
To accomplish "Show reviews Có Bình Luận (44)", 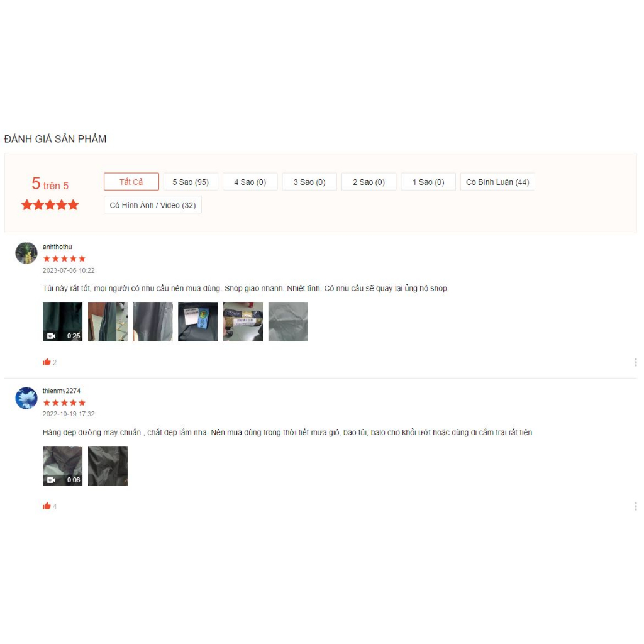I will (497, 182).
